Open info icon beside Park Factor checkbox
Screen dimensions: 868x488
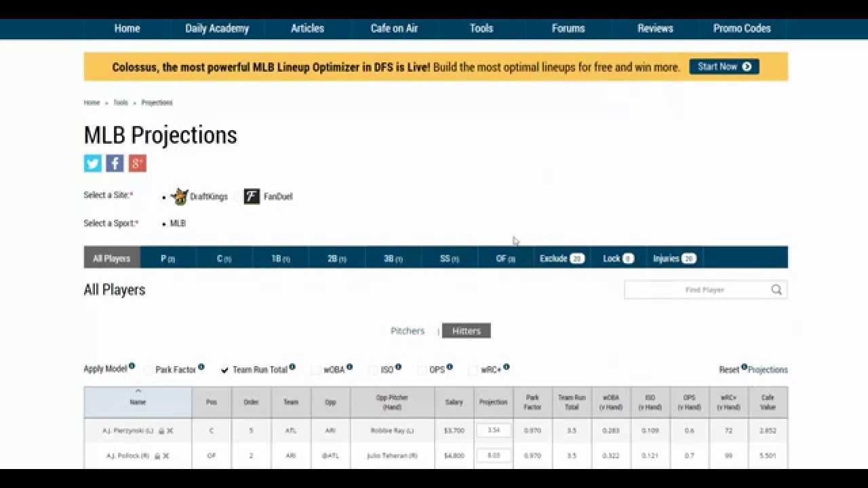pyautogui.click(x=201, y=367)
